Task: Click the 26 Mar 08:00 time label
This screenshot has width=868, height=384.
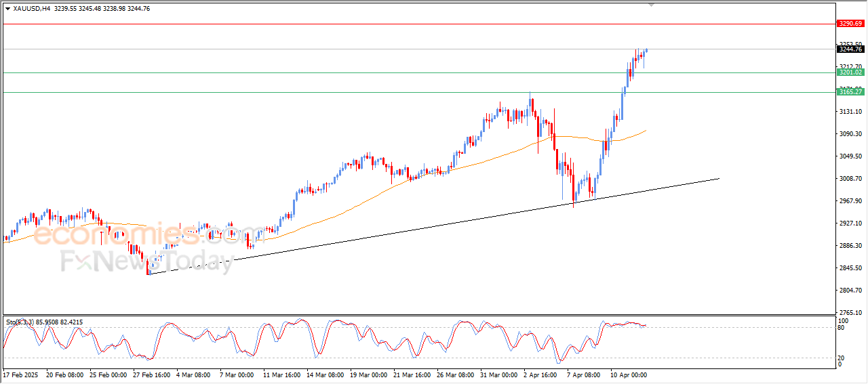Action: [456, 375]
